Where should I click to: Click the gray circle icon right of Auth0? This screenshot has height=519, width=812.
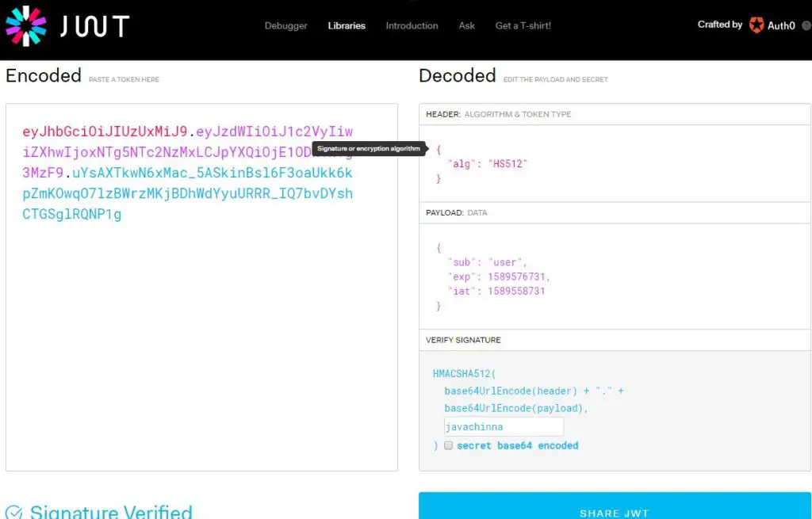(x=806, y=26)
